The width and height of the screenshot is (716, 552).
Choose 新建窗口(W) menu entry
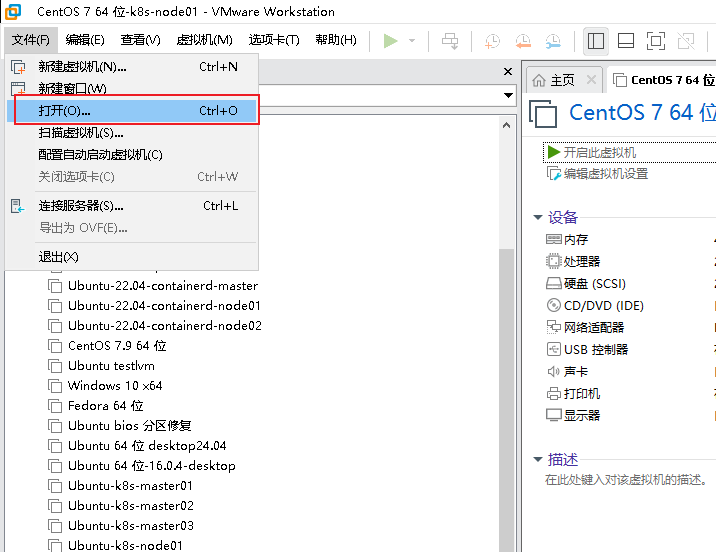pos(132,88)
